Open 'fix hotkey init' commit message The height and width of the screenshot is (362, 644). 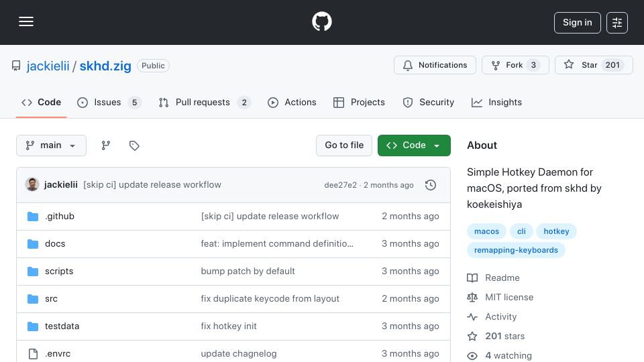click(228, 326)
